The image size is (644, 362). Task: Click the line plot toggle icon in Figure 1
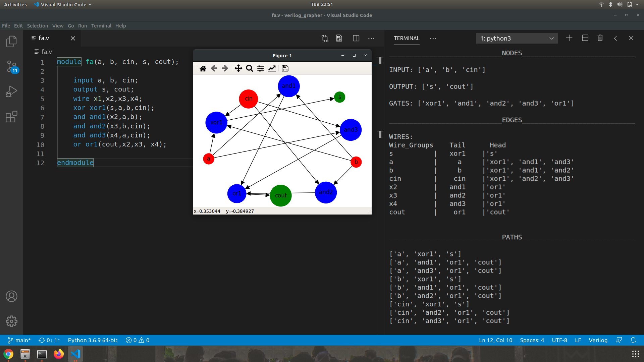tap(272, 68)
